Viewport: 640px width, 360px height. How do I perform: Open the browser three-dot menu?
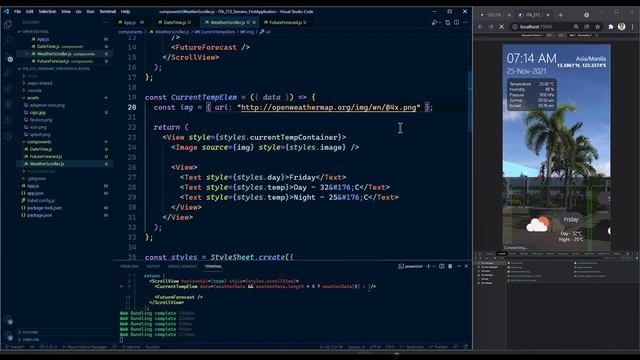point(633,27)
